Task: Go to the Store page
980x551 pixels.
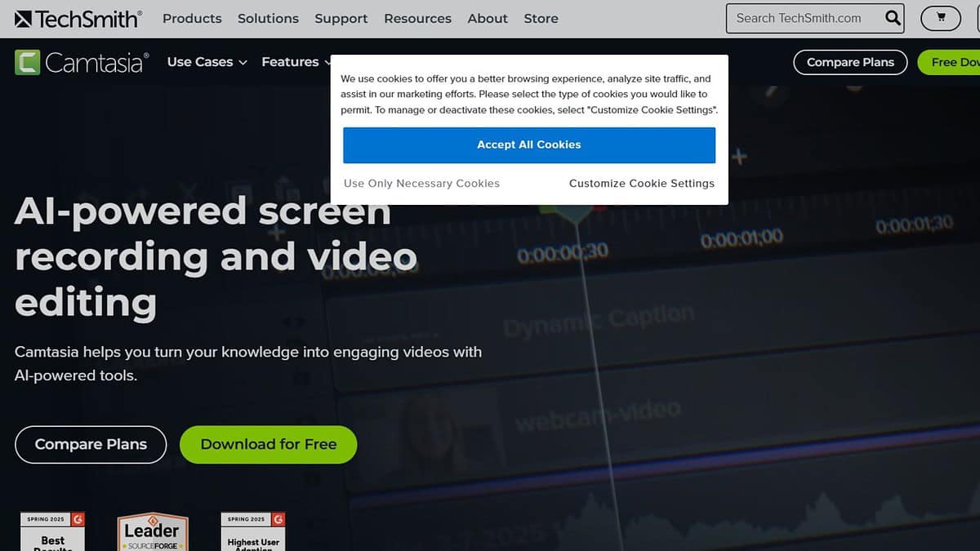Action: click(541, 18)
